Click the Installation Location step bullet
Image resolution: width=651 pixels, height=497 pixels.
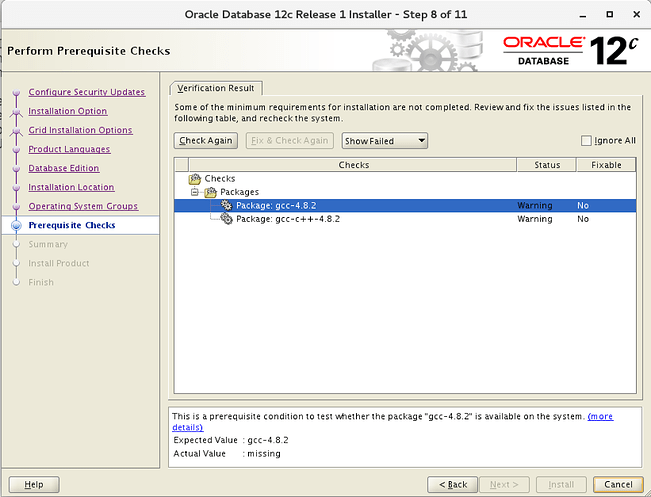point(16,188)
